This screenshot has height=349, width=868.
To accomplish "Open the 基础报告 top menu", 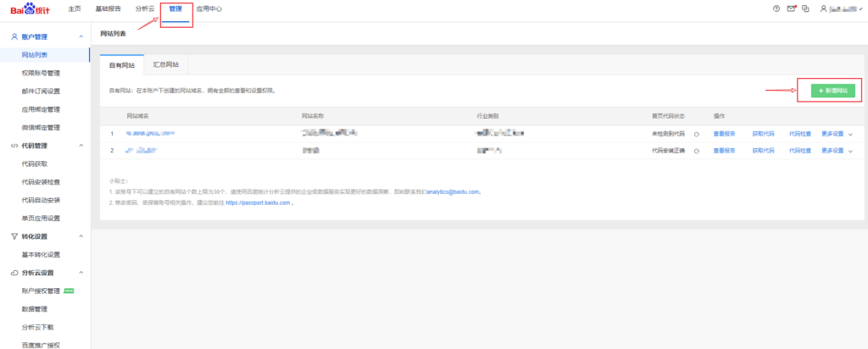I will point(108,8).
